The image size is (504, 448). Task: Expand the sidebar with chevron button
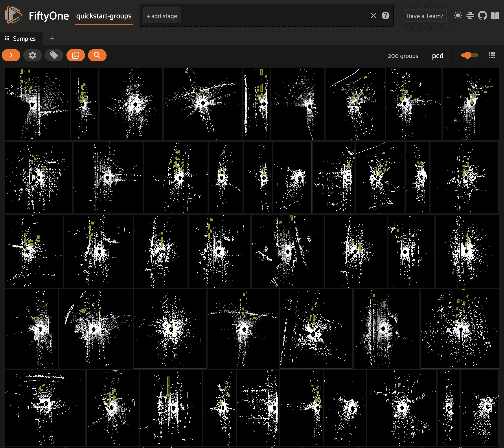(x=11, y=55)
